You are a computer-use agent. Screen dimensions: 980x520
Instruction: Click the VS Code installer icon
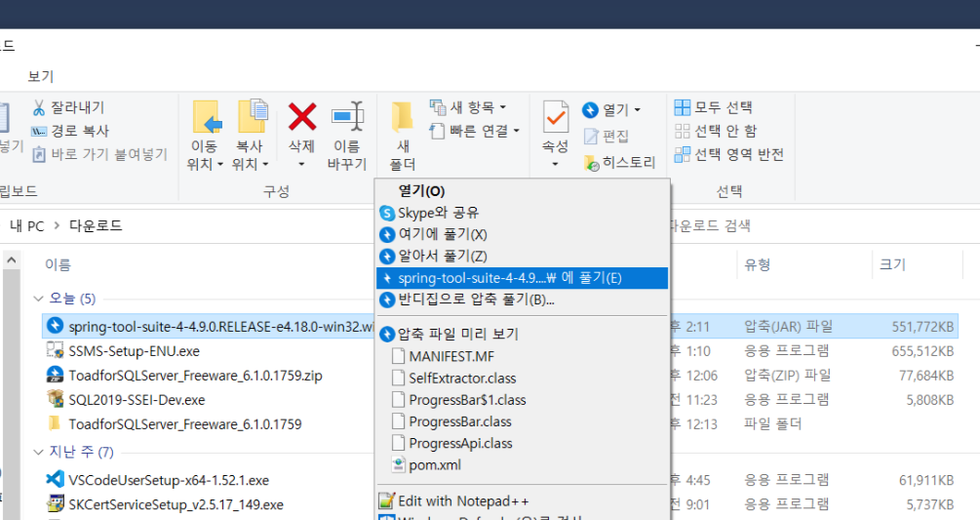(55, 479)
